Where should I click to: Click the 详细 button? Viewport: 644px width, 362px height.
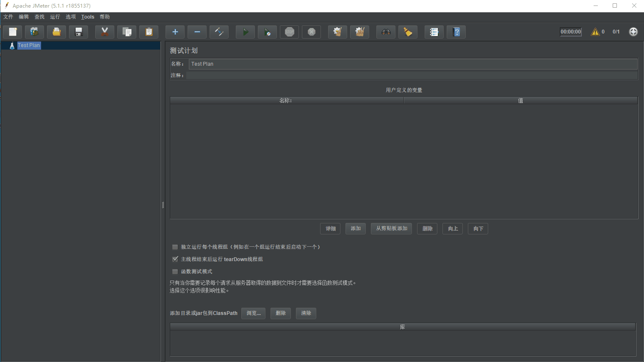[x=330, y=229]
